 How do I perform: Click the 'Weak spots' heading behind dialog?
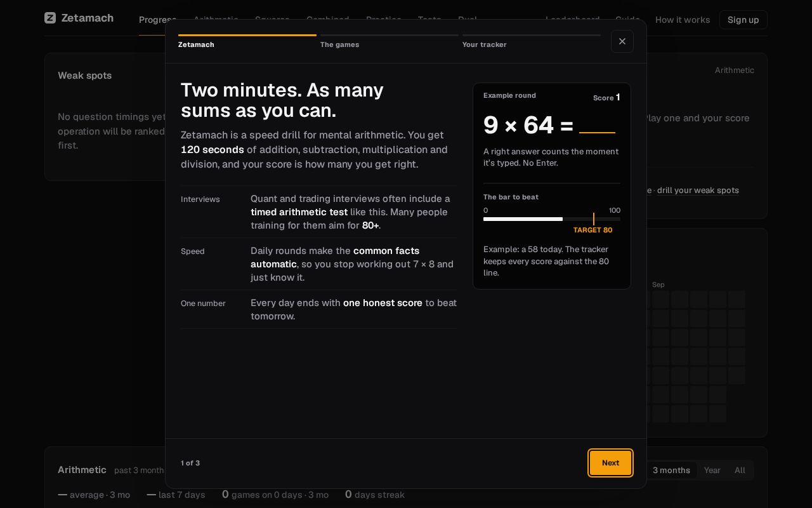pyautogui.click(x=84, y=75)
